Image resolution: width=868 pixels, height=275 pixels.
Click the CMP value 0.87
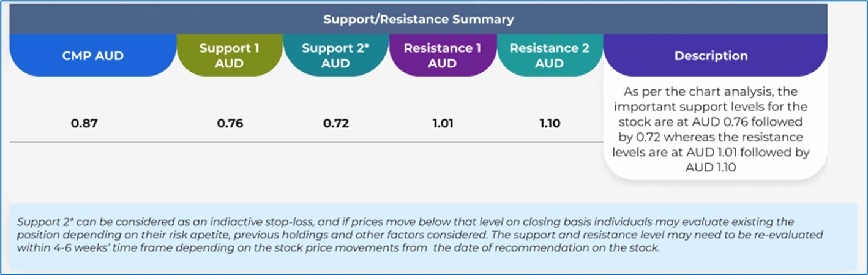(x=84, y=124)
